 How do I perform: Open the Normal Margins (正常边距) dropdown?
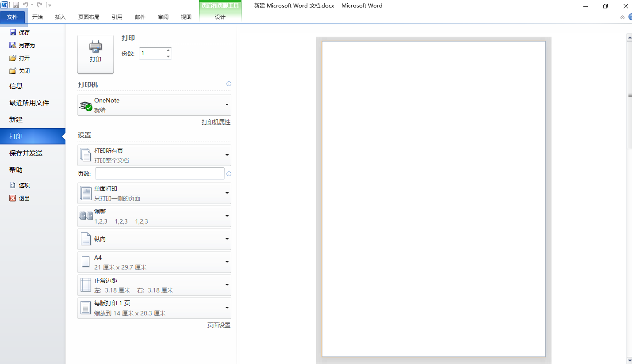[154, 285]
